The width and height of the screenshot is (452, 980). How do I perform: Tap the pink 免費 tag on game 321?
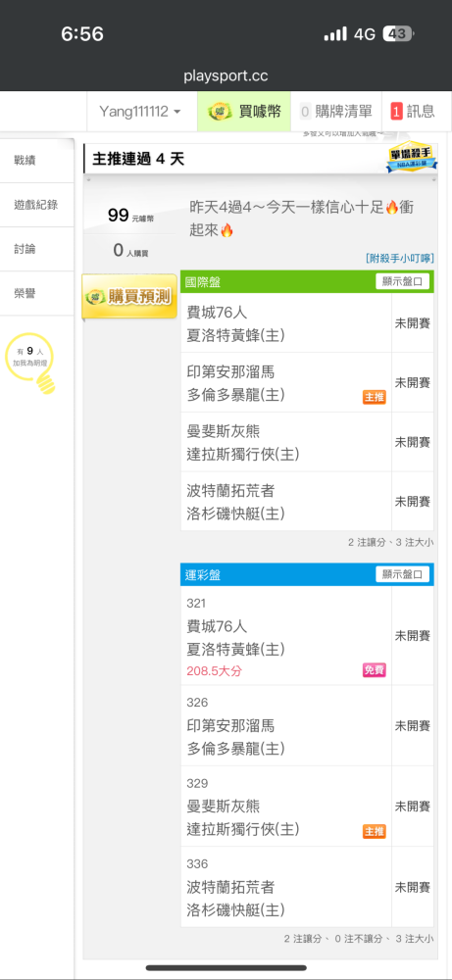[x=375, y=670]
